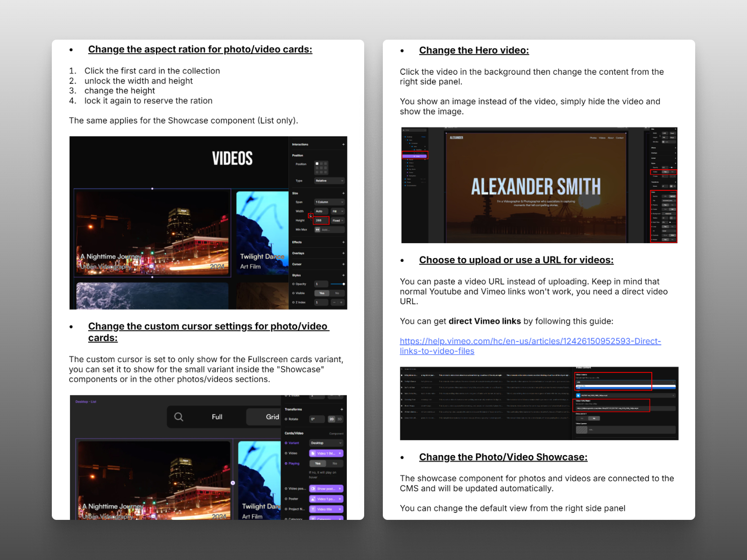Remove the Video 1 poster variable X
The image size is (747, 560).
pos(340,499)
